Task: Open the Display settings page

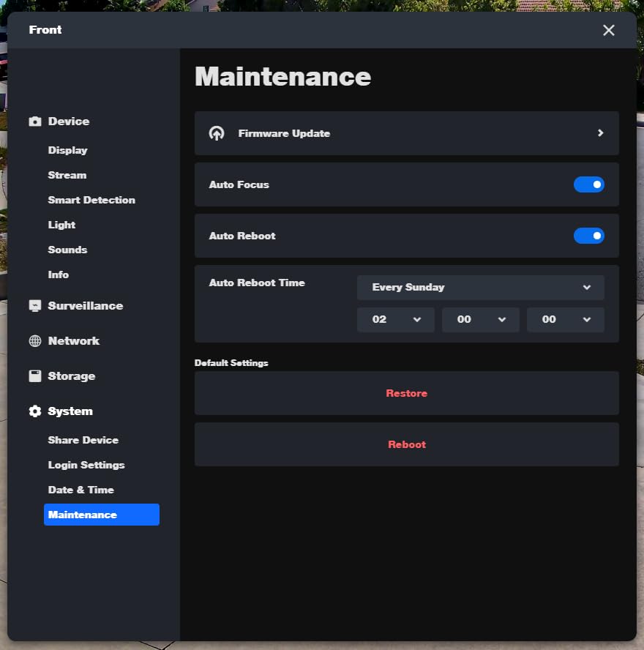Action: [x=67, y=150]
